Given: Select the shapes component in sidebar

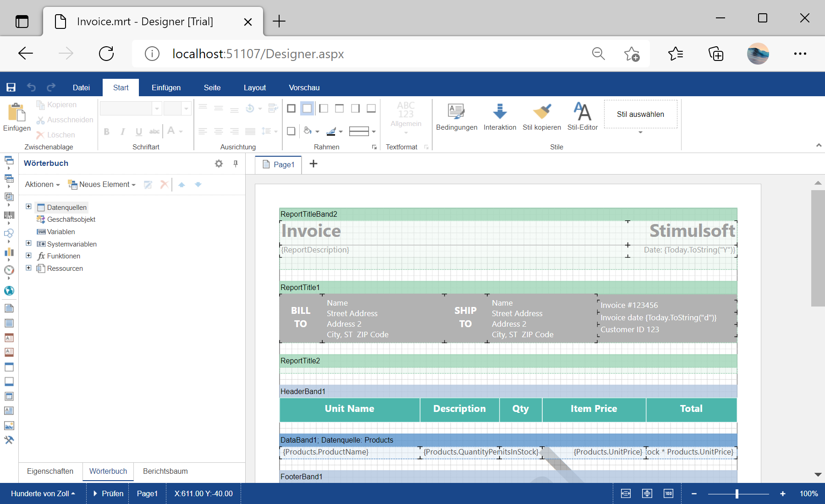Looking at the screenshot, I should tap(9, 233).
